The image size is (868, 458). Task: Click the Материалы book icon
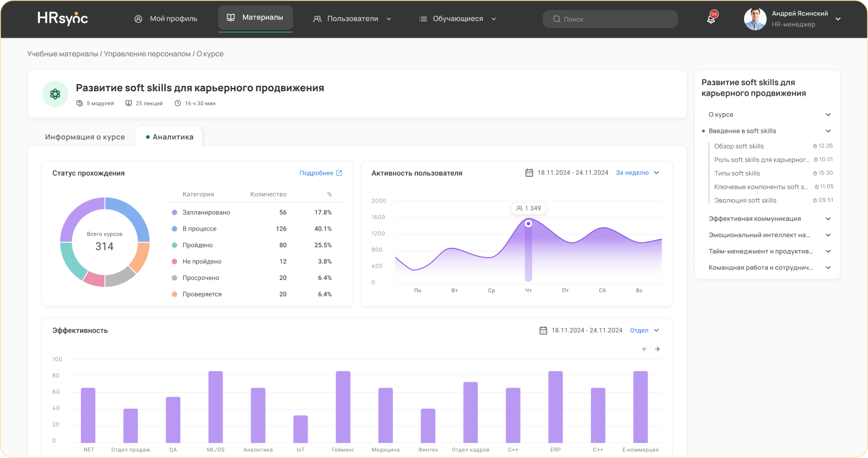pos(231,18)
